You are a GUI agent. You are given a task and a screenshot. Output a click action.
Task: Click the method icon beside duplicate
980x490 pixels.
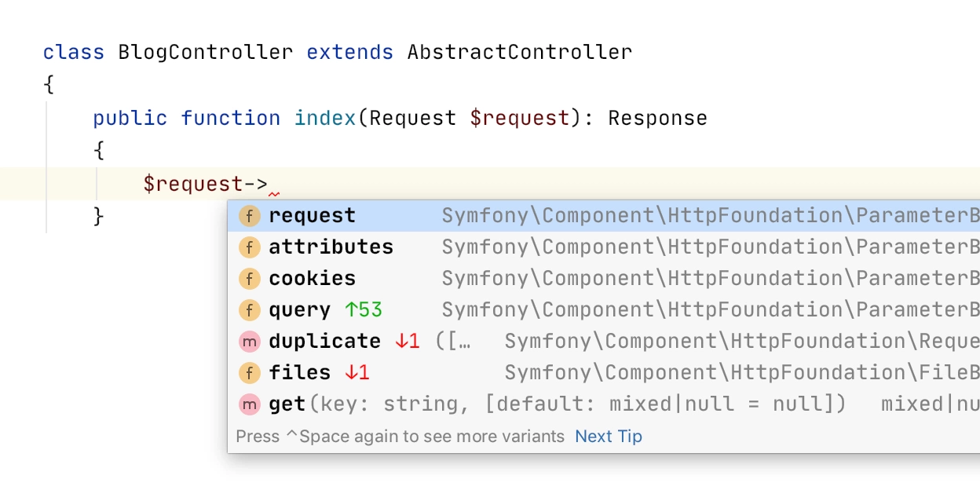249,342
